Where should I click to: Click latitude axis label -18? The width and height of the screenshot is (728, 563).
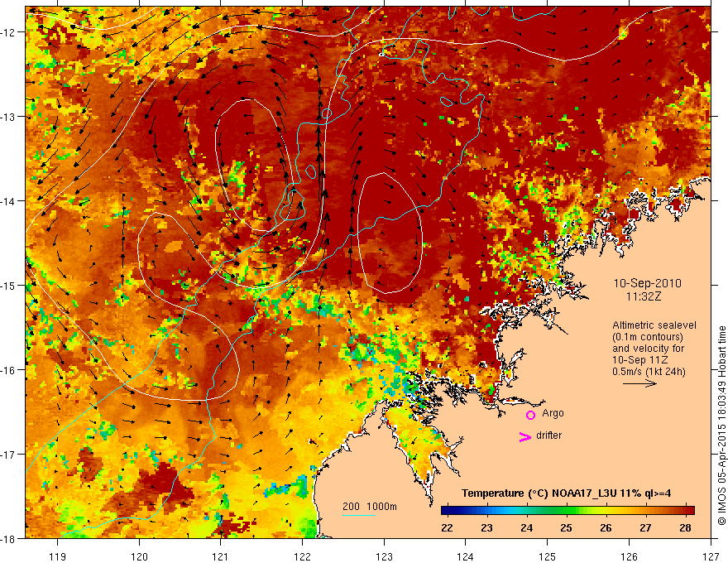8,539
